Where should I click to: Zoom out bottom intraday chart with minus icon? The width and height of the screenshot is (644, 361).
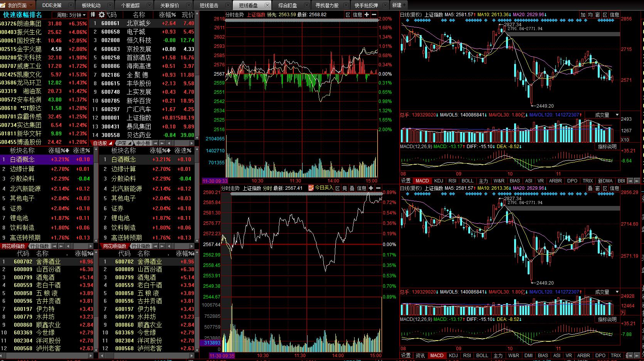pos(378,188)
